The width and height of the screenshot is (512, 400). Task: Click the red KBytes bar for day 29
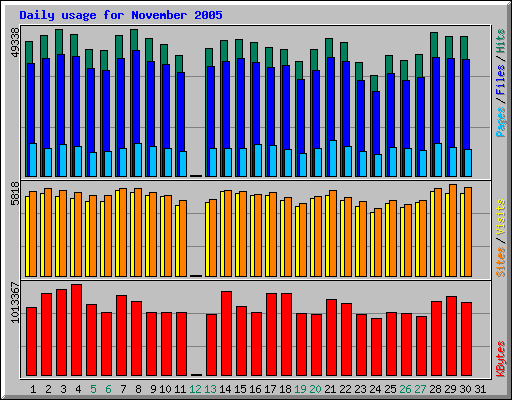[451, 336]
